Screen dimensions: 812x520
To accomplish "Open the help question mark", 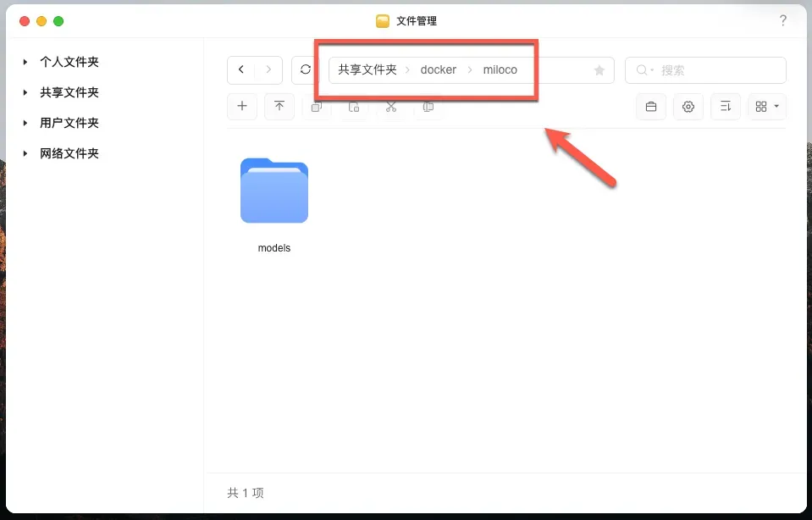I will click(783, 21).
